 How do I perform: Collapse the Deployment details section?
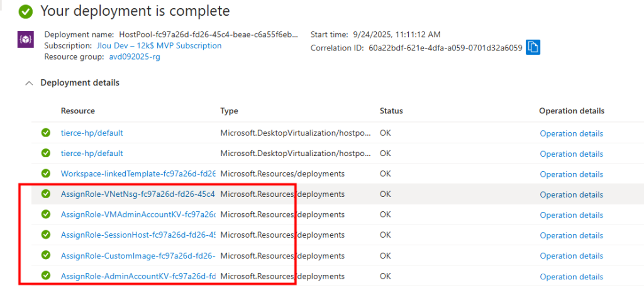[x=28, y=83]
